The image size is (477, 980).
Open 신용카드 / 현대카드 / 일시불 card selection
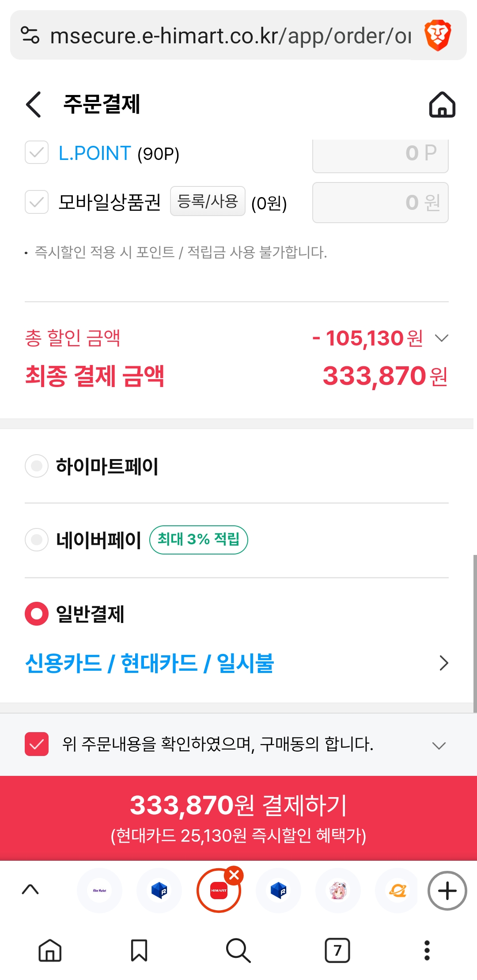(237, 663)
